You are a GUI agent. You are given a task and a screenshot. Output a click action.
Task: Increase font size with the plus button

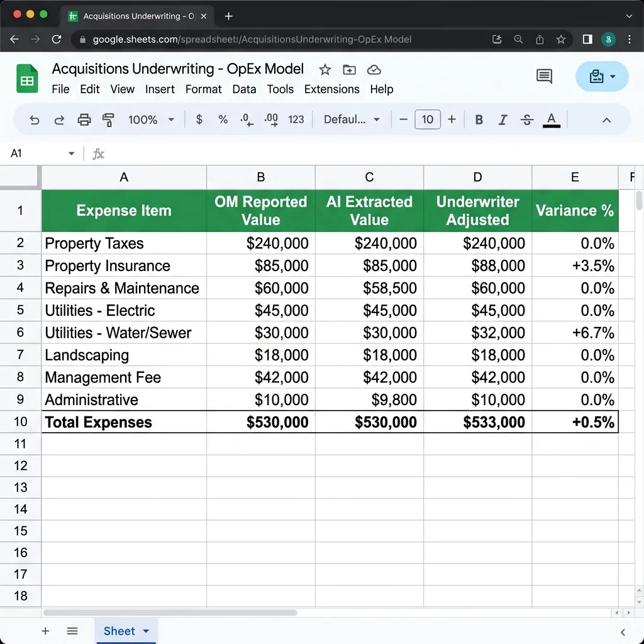point(452,119)
